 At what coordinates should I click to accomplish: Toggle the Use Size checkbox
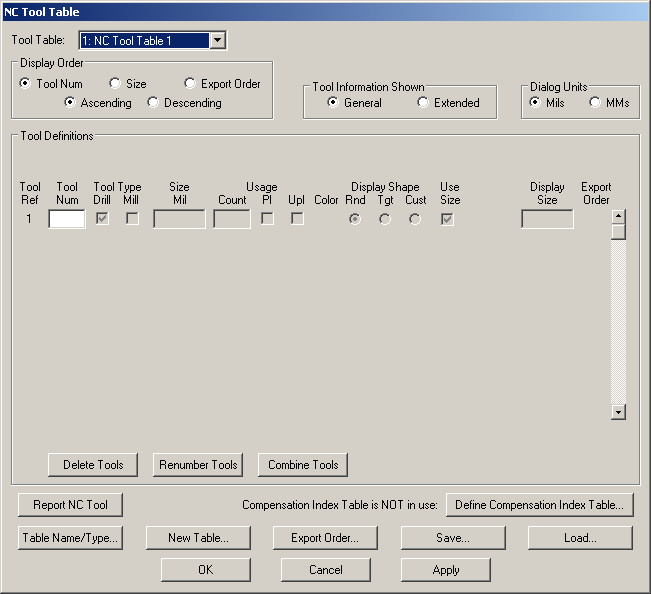(x=447, y=219)
